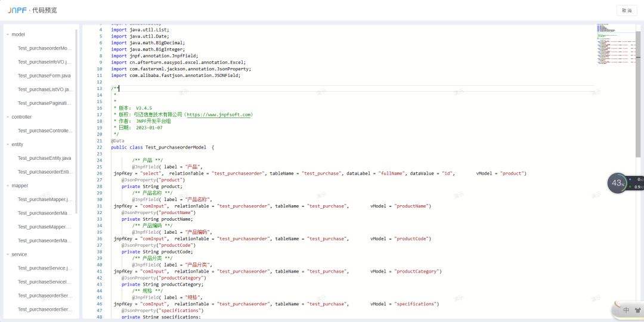Click 'public class Test_purchaseorderModel' declaration
The image size is (644, 322).
coord(162,147)
